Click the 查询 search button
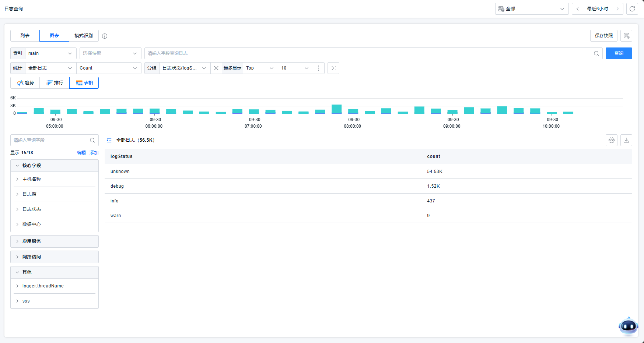The height and width of the screenshot is (343, 644). (x=619, y=53)
